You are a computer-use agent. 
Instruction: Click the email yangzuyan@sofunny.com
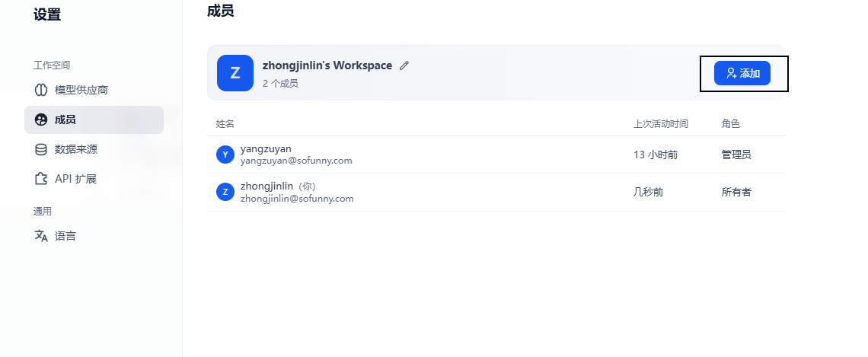click(x=296, y=161)
